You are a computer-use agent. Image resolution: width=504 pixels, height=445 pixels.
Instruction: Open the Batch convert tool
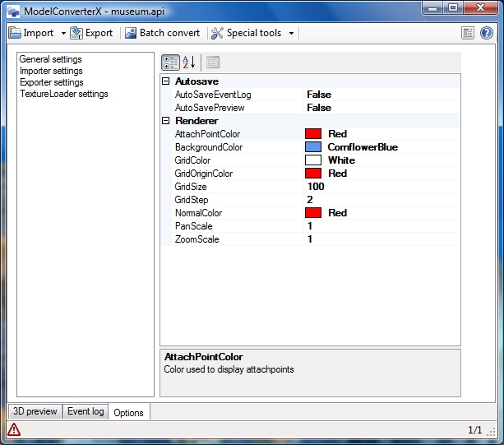(x=162, y=33)
